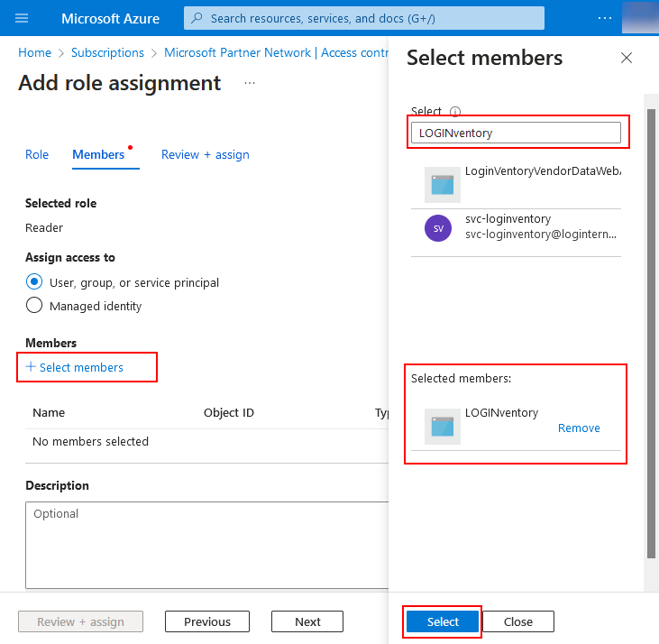Open the Review + assign tab
The height and width of the screenshot is (644, 659).
tap(206, 154)
